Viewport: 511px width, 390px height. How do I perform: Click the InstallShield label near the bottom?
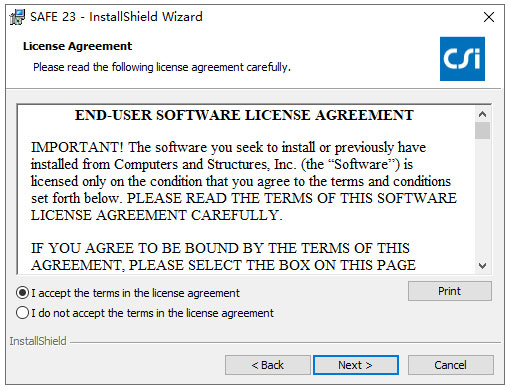pyautogui.click(x=38, y=341)
